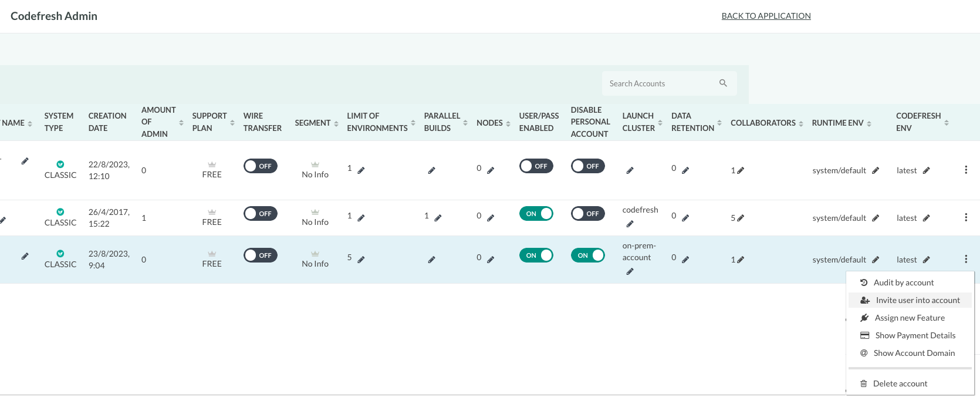Screen dimensions: 980x397
Task: Select Invite user into account
Action: pyautogui.click(x=910, y=300)
